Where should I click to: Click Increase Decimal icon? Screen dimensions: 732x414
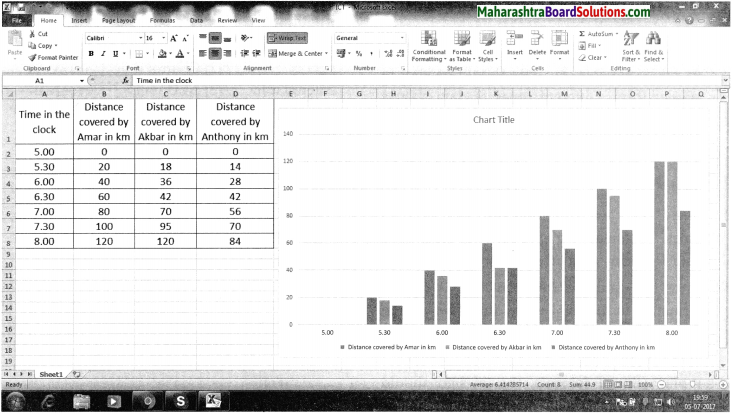pos(388,54)
